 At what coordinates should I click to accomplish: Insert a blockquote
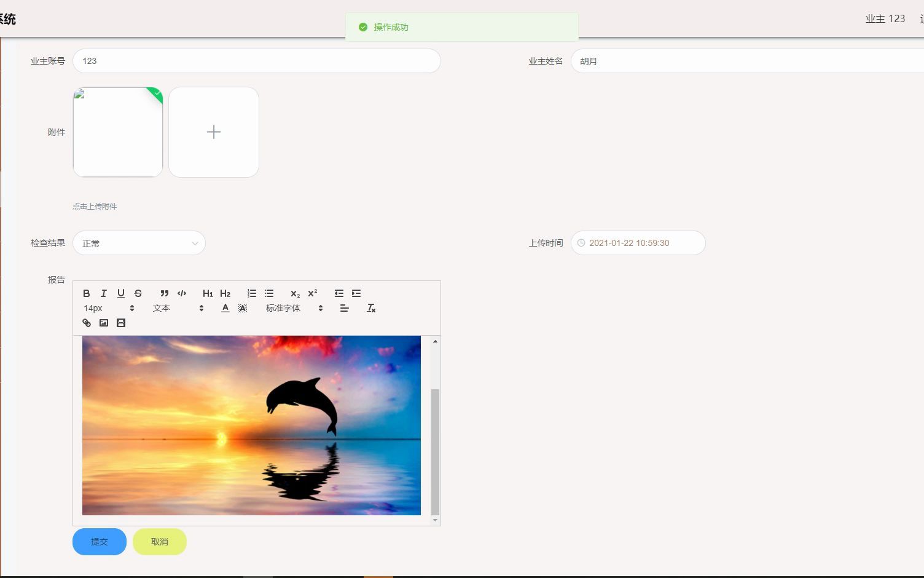click(x=164, y=293)
